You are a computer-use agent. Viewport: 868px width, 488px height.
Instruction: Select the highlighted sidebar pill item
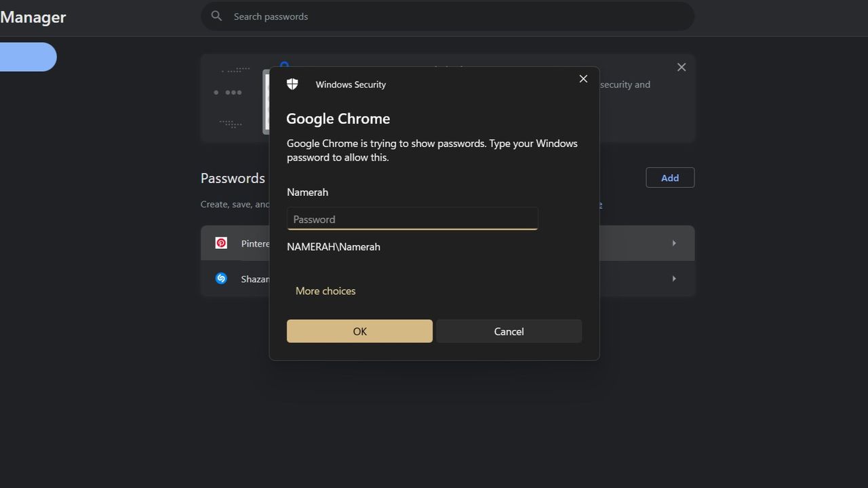click(27, 57)
